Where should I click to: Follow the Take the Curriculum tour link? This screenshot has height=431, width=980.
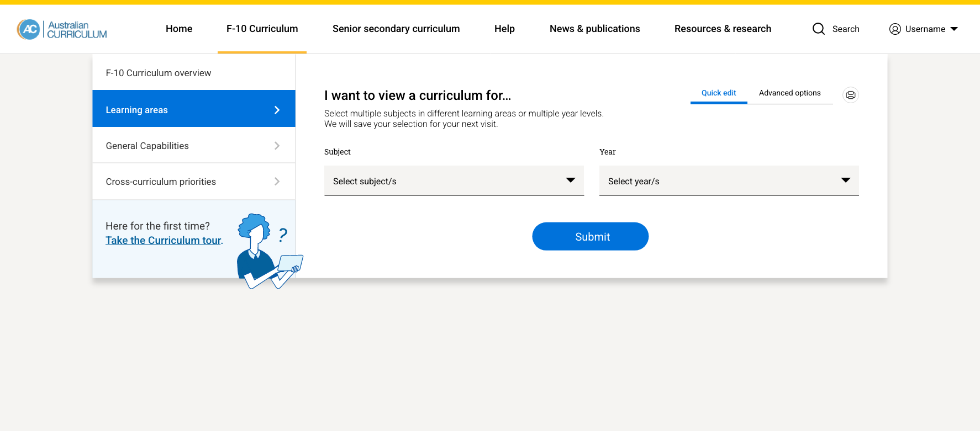click(163, 241)
